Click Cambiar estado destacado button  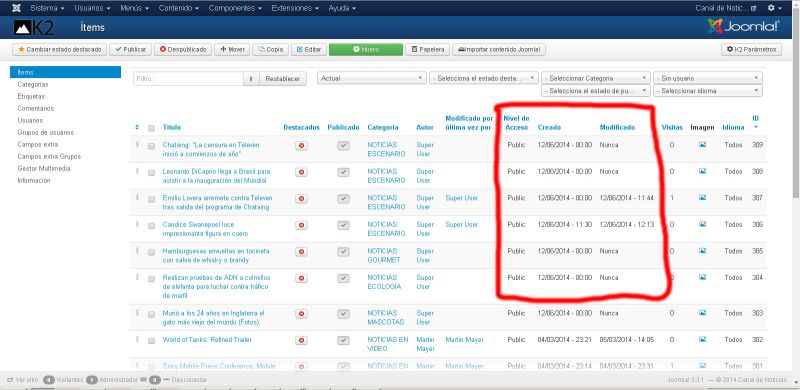pyautogui.click(x=60, y=50)
